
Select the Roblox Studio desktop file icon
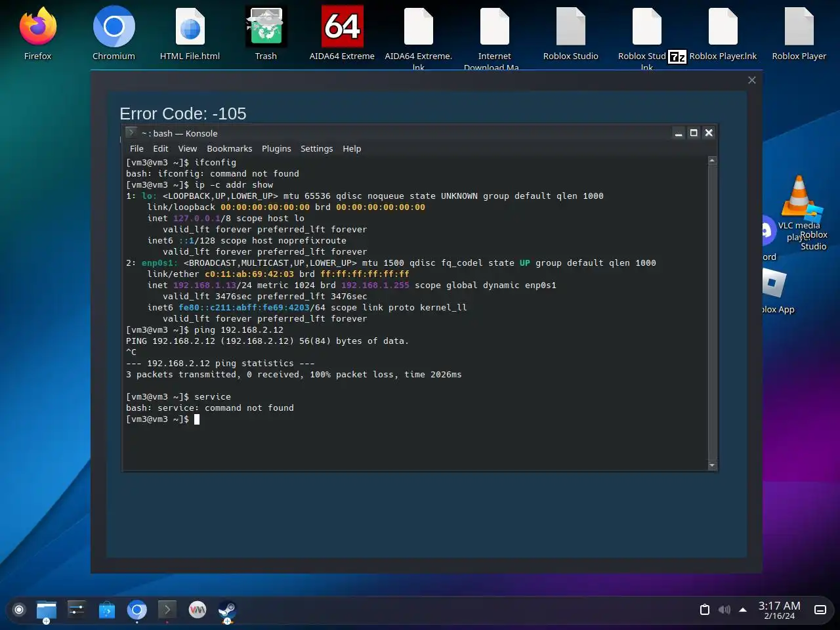[x=570, y=34]
